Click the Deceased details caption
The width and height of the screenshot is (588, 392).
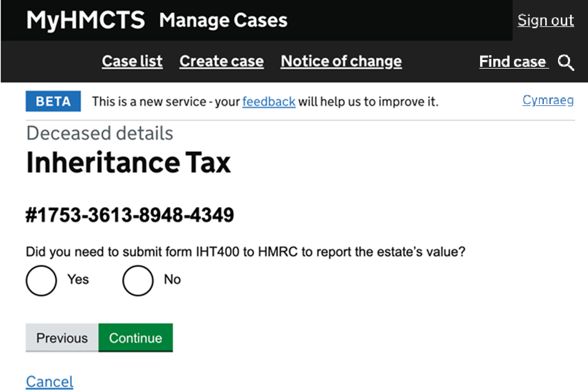tap(99, 133)
